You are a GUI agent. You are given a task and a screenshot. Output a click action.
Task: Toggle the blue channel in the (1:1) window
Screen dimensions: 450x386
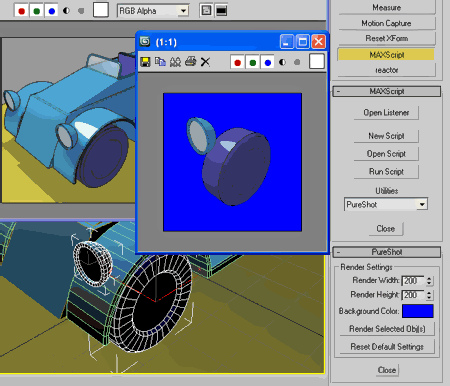[268, 62]
